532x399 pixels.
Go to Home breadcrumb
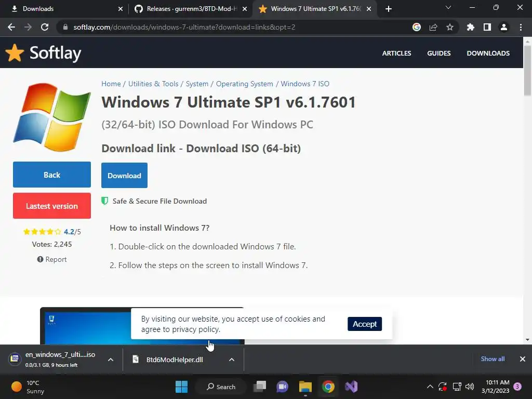point(111,84)
